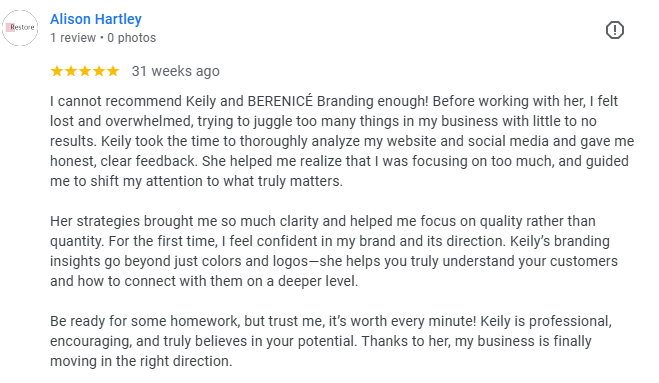
Task: Click the paragraph starting "Her strategies brought"
Action: [x=334, y=251]
